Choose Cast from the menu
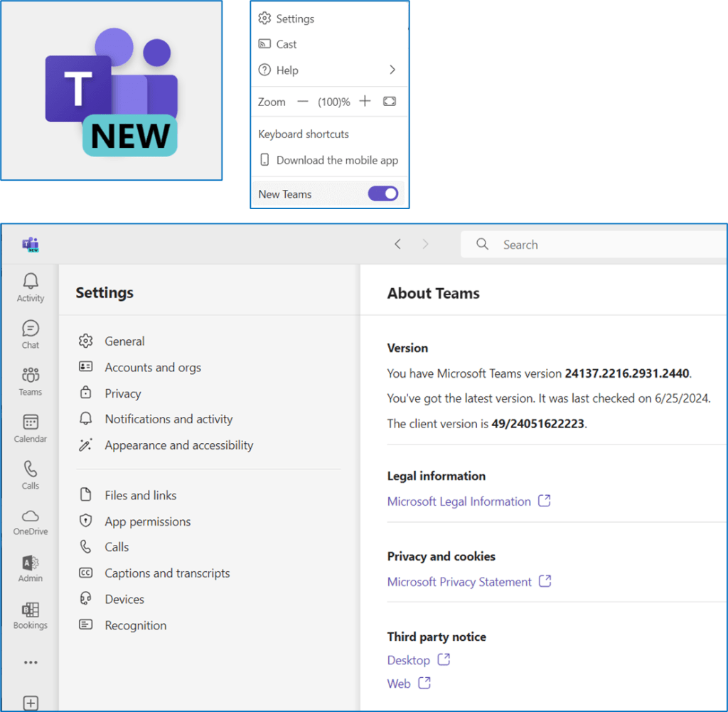 tap(287, 44)
